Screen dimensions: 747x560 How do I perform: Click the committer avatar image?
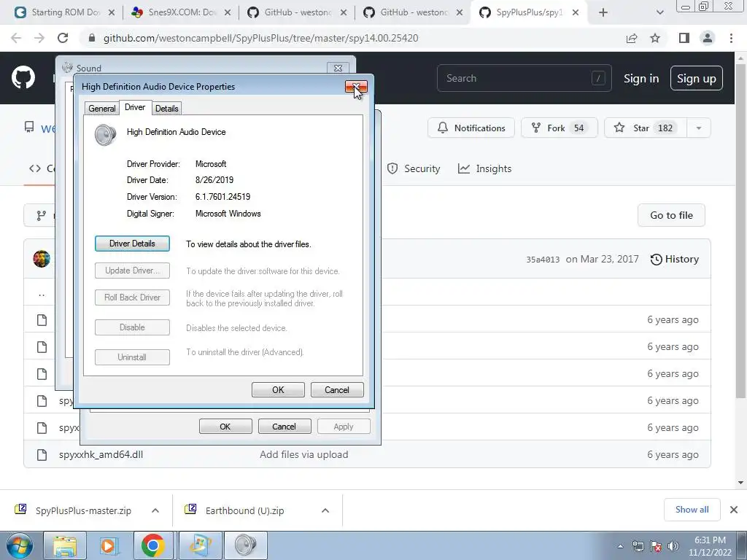tap(42, 259)
